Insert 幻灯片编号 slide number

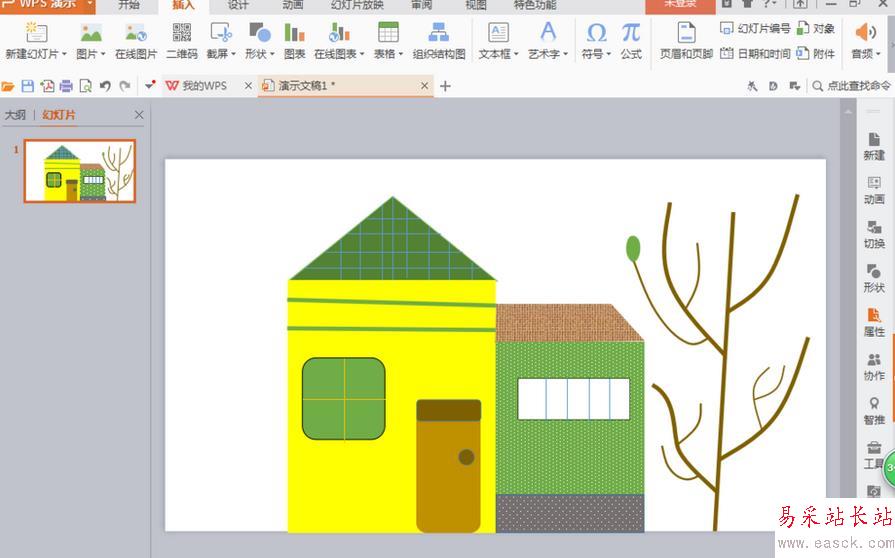coord(755,28)
